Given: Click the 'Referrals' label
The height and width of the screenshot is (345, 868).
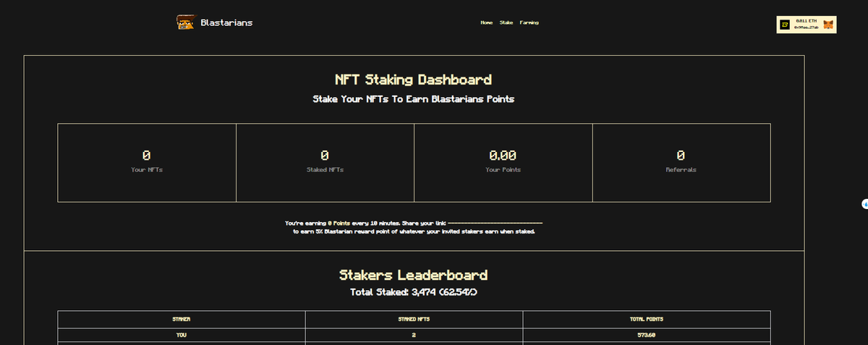Looking at the screenshot, I should click(681, 170).
